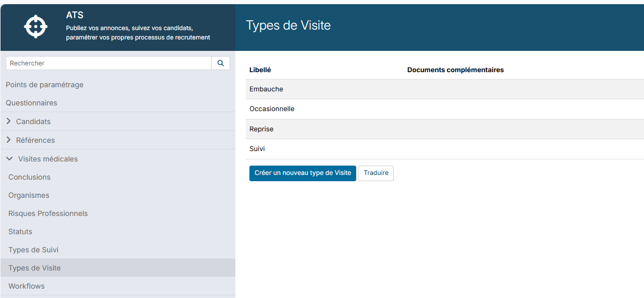Click the Types de Visite page title
The image size is (644, 298).
pyautogui.click(x=288, y=25)
